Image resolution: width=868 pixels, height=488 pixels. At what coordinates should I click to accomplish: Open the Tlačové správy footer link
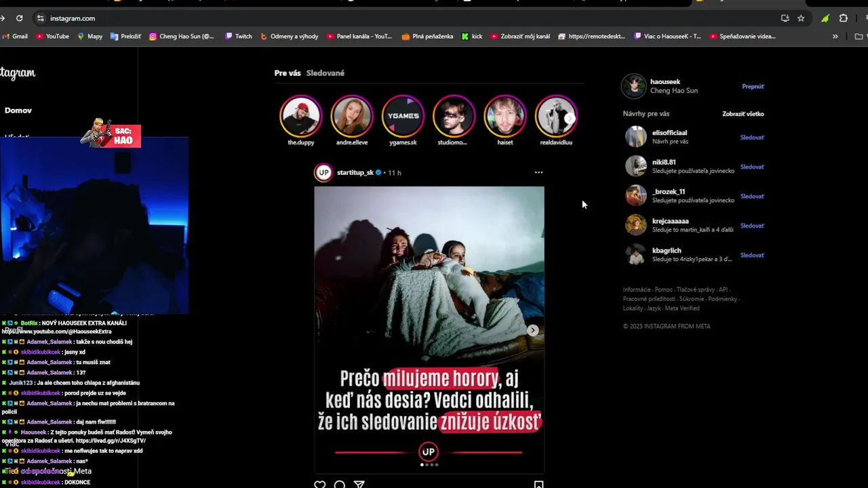tap(696, 290)
